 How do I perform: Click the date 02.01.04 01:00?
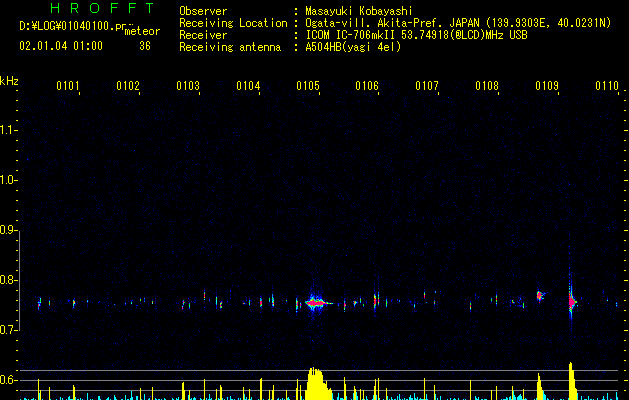[61, 46]
